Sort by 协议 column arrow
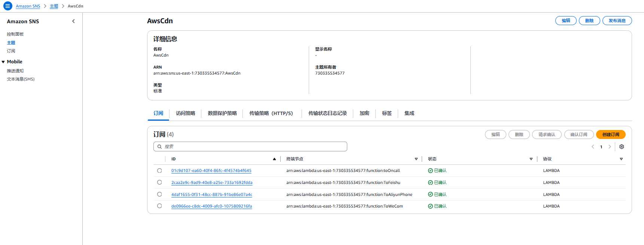The width and height of the screenshot is (644, 245). 621,159
